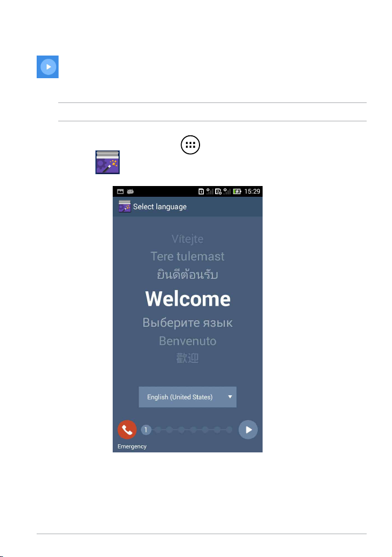Click the blue play icon at page top
The width and height of the screenshot is (392, 557).
click(x=47, y=67)
